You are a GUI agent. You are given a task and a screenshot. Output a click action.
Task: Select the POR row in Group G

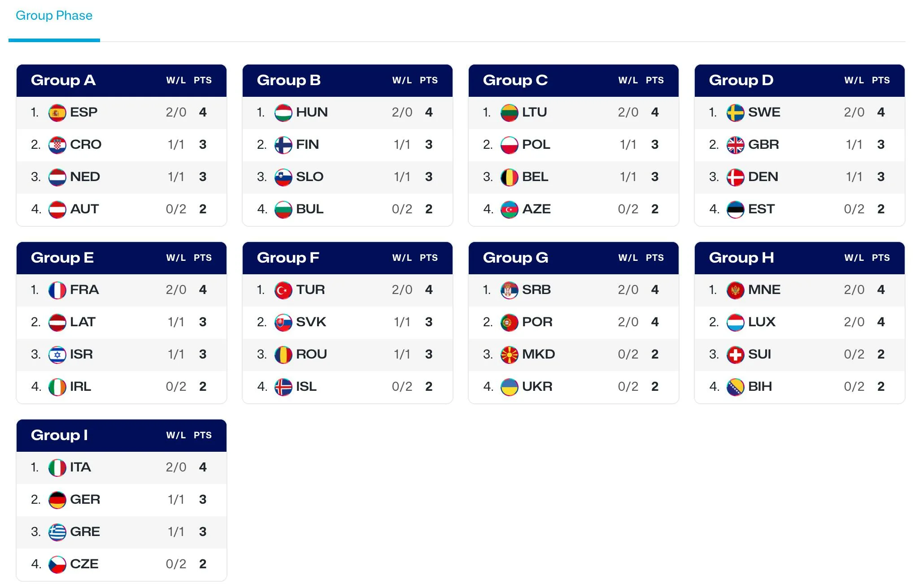pos(573,322)
